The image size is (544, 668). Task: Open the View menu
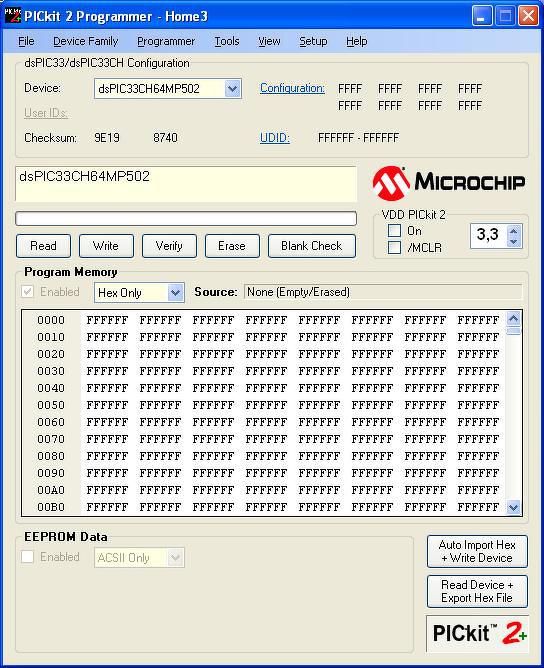coord(269,41)
